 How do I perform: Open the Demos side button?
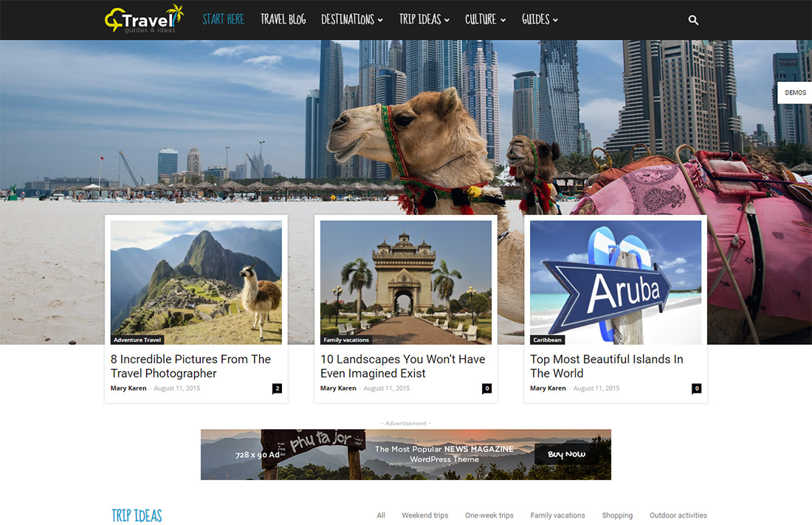pos(795,93)
